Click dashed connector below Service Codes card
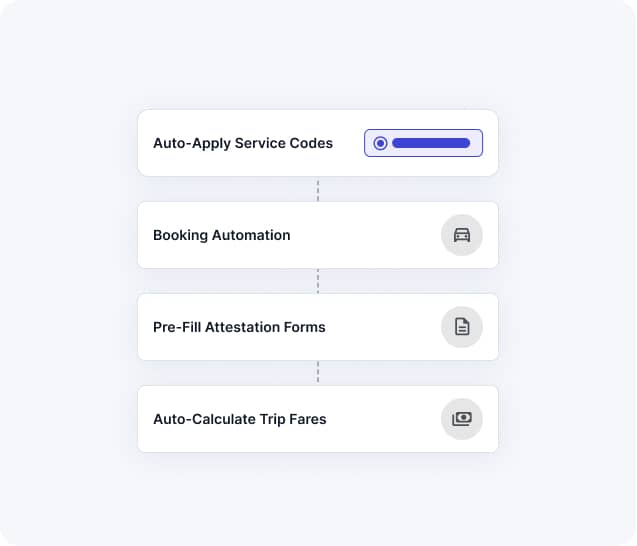Image resolution: width=637 pixels, height=546 pixels. tap(318, 189)
